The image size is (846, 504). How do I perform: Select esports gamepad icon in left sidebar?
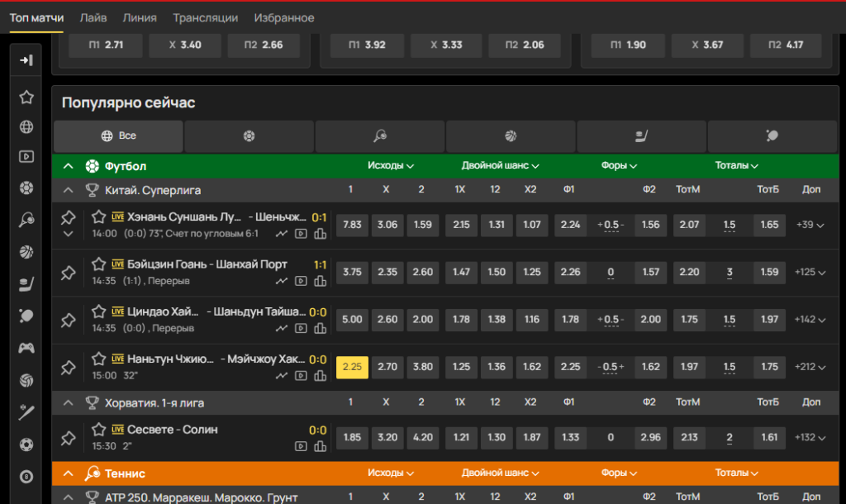tap(26, 348)
